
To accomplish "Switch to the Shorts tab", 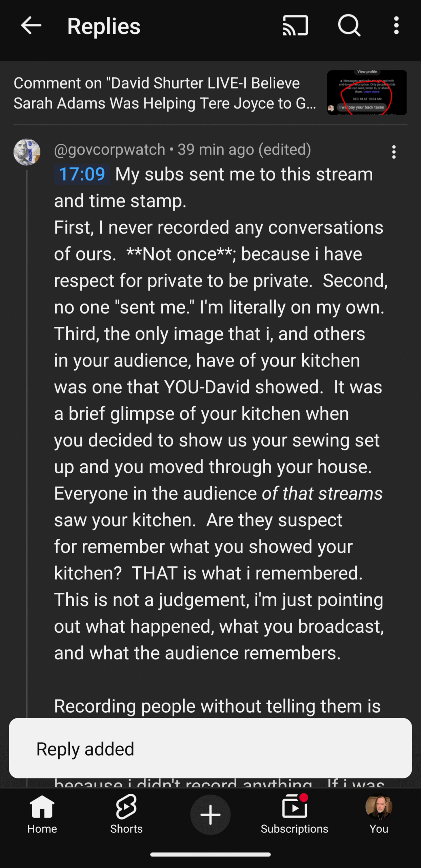I will pyautogui.click(x=126, y=814).
